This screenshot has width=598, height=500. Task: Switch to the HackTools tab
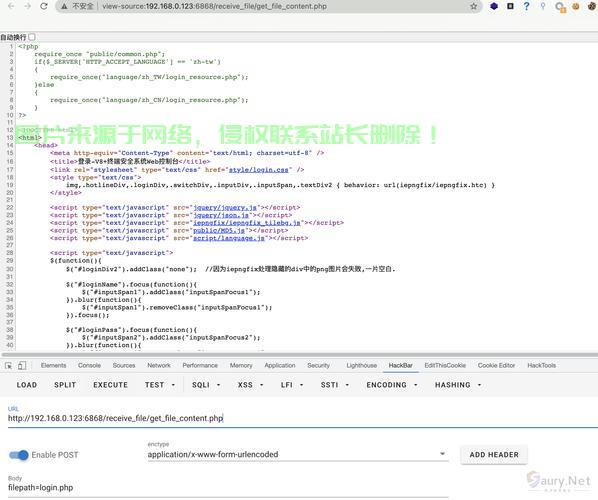542,365
